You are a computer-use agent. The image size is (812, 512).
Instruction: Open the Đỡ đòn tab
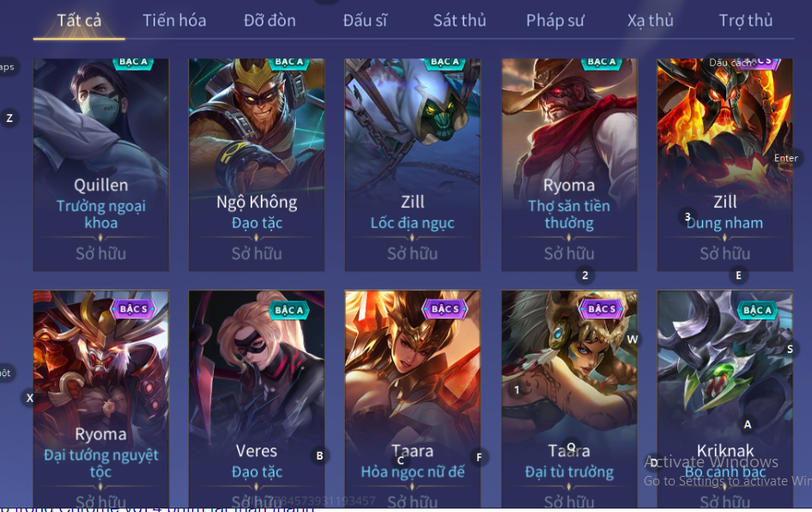tap(270, 21)
